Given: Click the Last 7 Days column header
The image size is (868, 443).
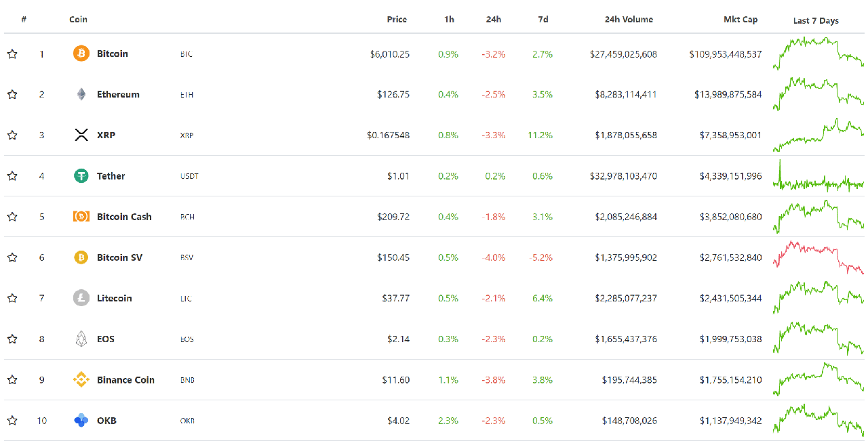Looking at the screenshot, I should 816,20.
